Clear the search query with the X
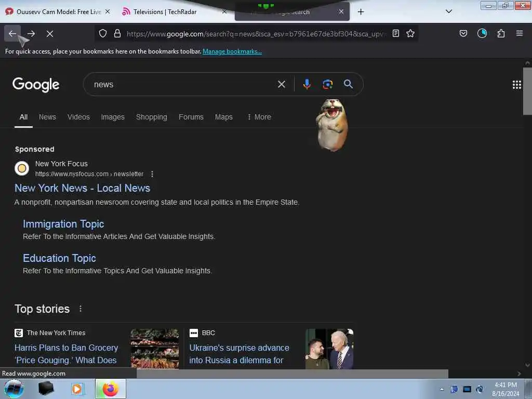This screenshot has height=399, width=532. tap(282, 84)
